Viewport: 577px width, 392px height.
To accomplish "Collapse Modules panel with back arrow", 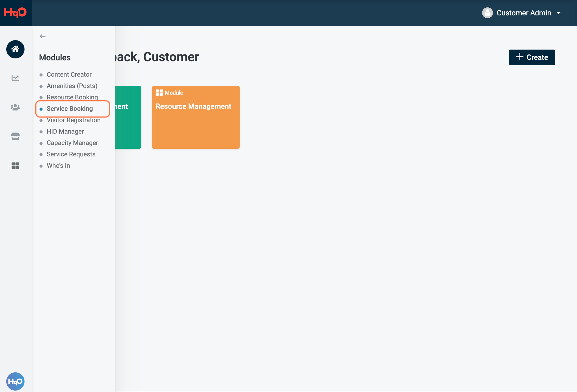I will point(43,36).
